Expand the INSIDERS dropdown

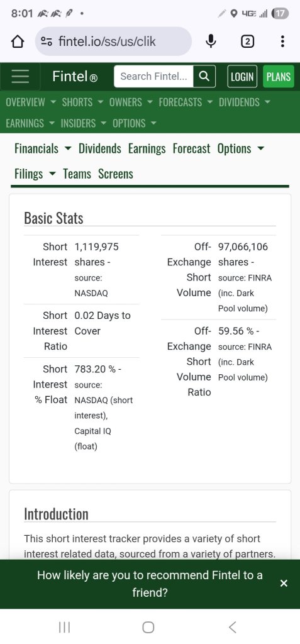point(84,123)
